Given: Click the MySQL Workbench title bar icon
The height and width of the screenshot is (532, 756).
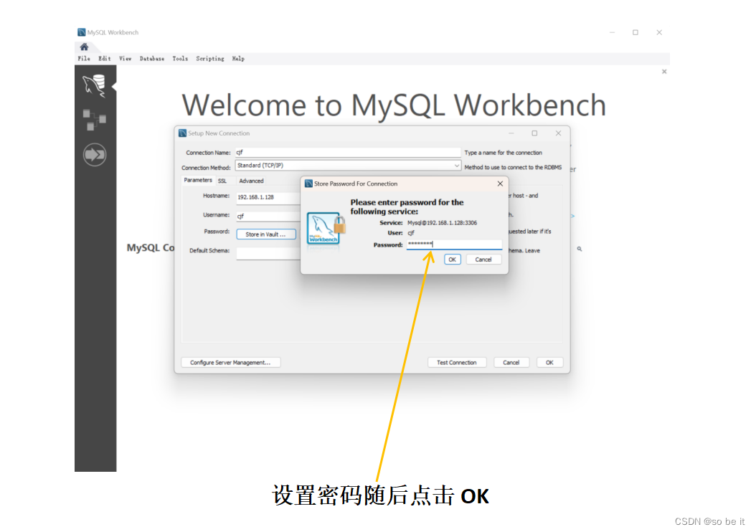Looking at the screenshot, I should pos(82,32).
